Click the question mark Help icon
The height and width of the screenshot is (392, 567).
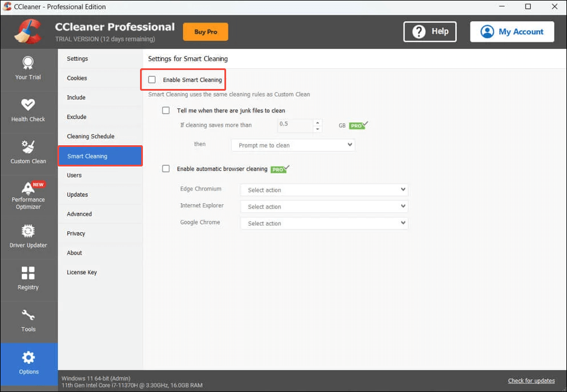[x=419, y=32]
